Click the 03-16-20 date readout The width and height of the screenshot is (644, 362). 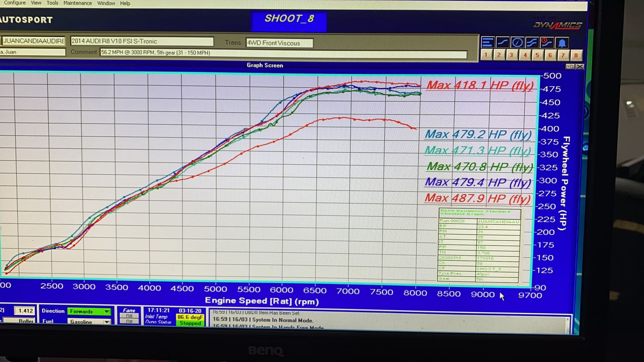tap(190, 311)
